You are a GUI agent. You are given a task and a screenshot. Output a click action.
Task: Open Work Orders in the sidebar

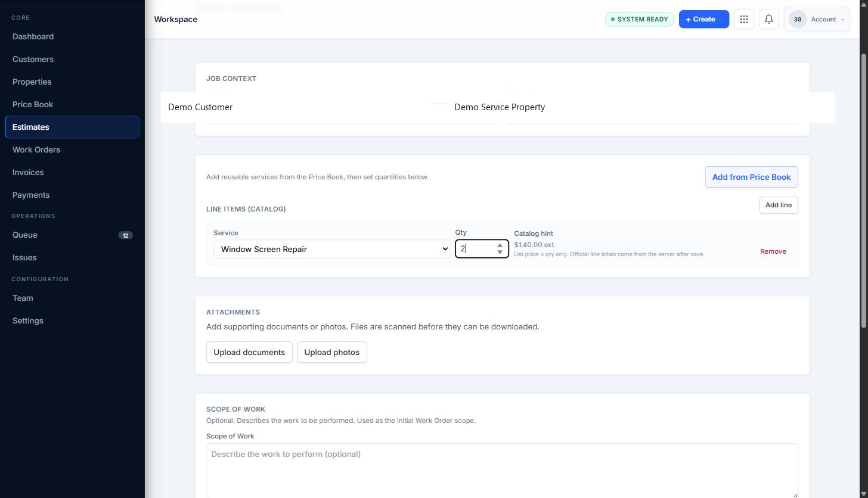72,150
